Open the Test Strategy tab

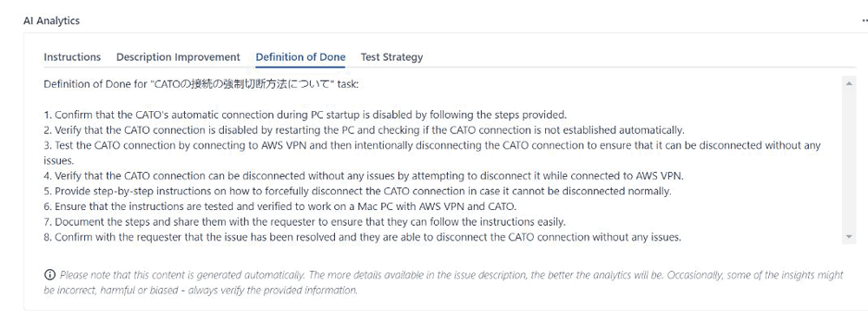(392, 57)
